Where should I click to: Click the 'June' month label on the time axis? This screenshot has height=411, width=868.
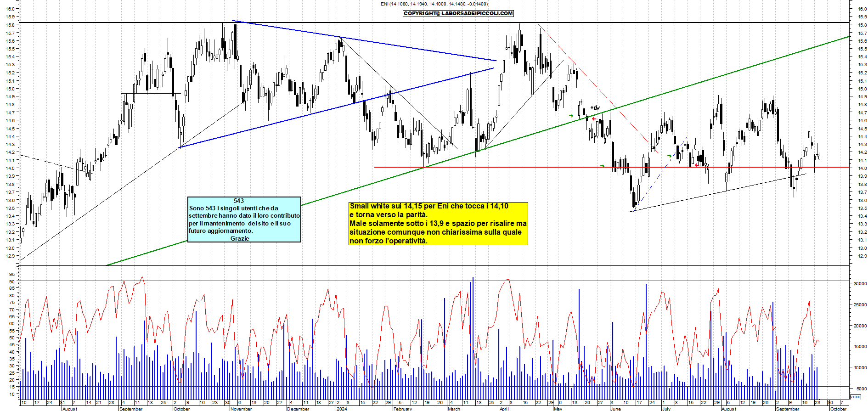(x=615, y=409)
